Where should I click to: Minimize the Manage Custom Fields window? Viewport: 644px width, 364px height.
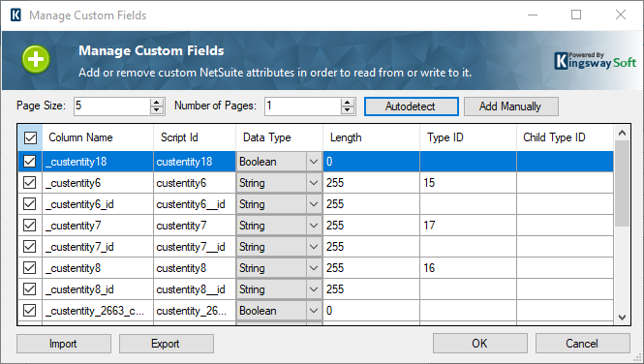533,15
